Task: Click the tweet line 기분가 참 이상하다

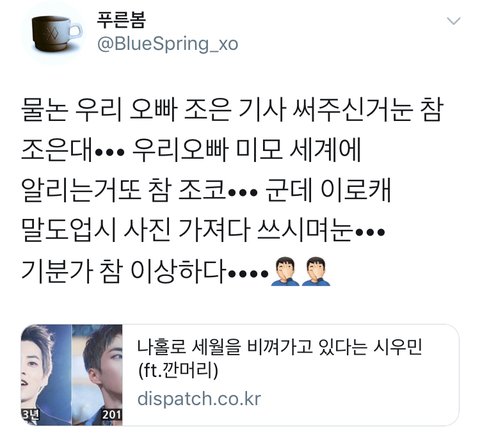Action: pyautogui.click(x=145, y=271)
